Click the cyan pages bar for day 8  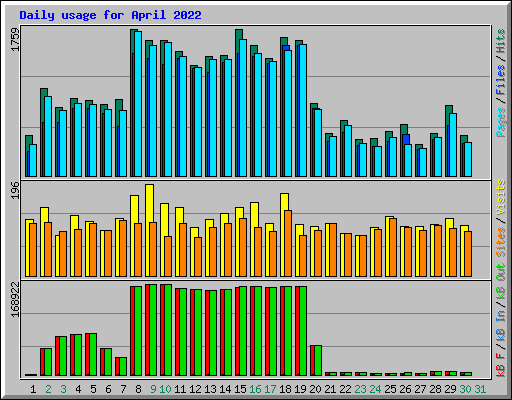138,104
